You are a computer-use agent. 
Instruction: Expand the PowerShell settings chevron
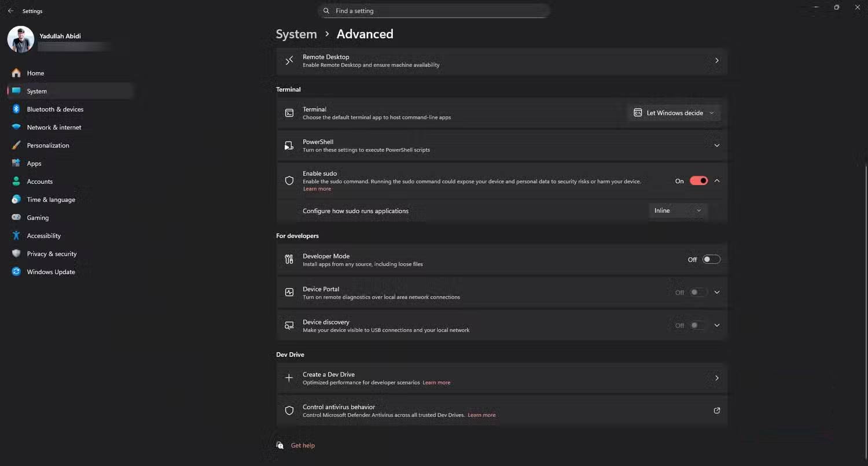pyautogui.click(x=717, y=146)
